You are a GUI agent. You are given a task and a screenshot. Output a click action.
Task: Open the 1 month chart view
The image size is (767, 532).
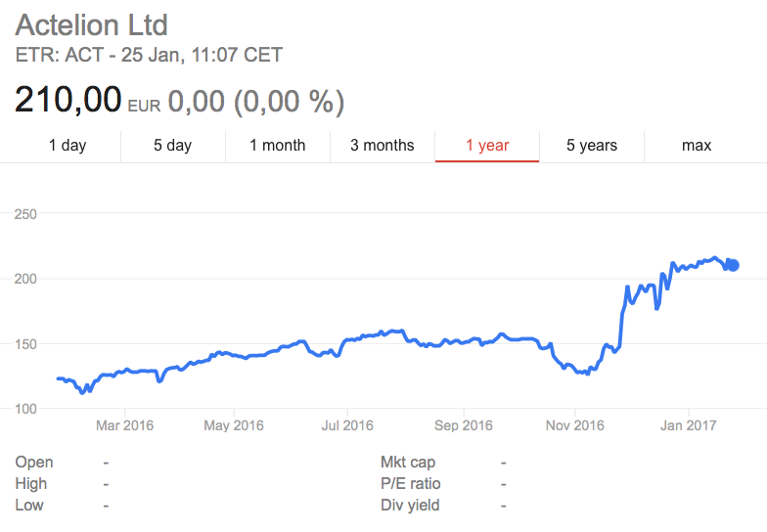tap(278, 145)
